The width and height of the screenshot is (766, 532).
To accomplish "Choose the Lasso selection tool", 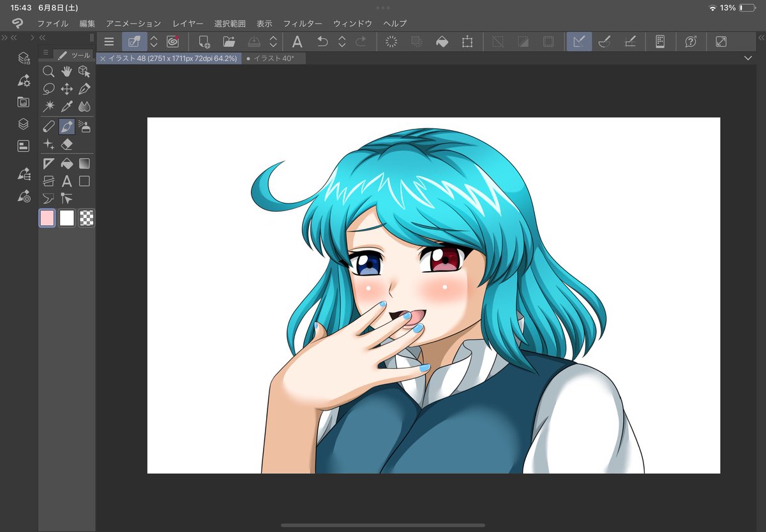I will [49, 89].
